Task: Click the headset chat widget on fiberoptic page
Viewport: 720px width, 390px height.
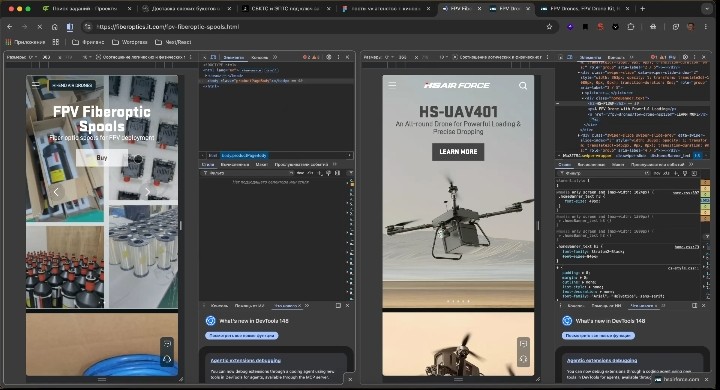Action: pyautogui.click(x=167, y=359)
